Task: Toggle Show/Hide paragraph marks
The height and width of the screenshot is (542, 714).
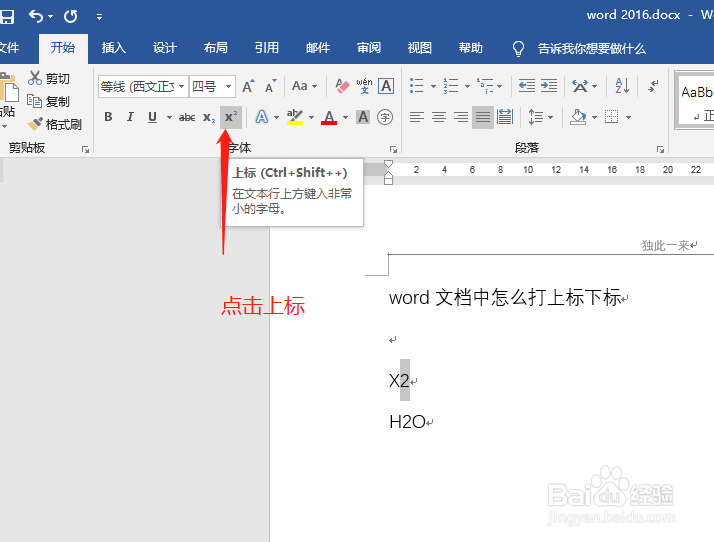Action: click(x=654, y=86)
